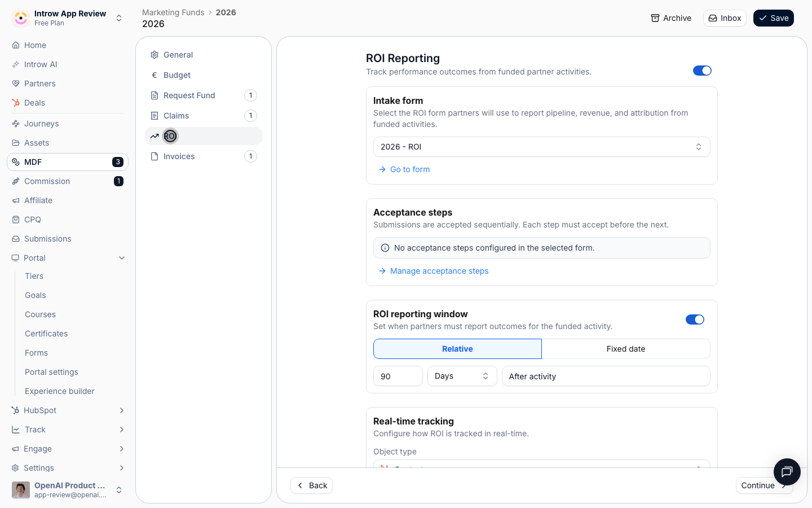Open Tiers under Portal
The height and width of the screenshot is (508, 812).
coord(34,276)
